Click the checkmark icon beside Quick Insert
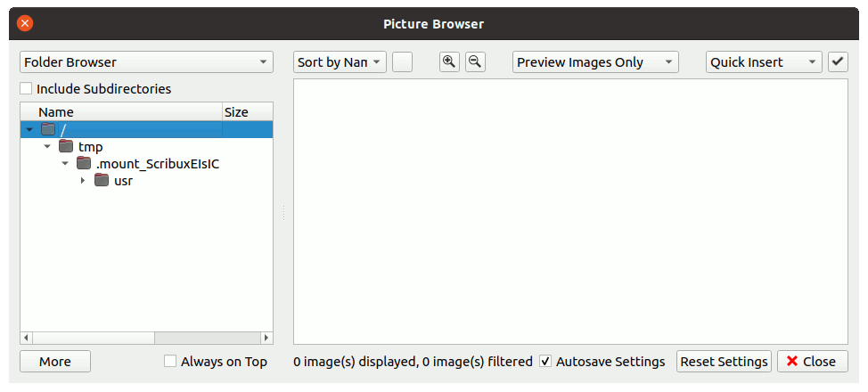The image size is (868, 392). coord(838,61)
